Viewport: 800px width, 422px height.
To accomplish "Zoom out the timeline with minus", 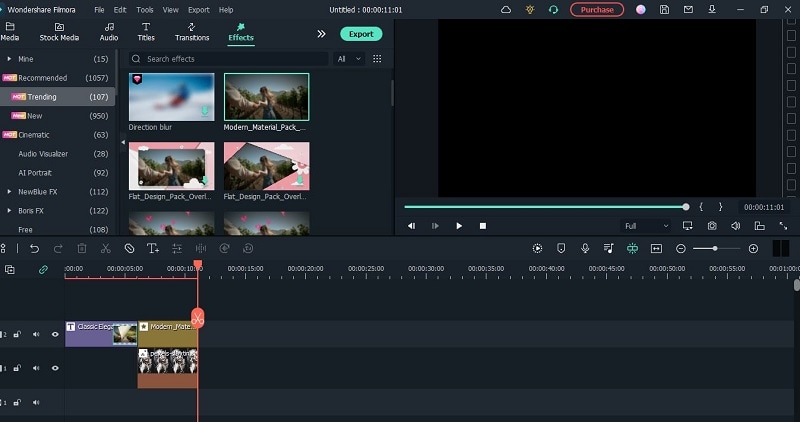I will [x=681, y=249].
